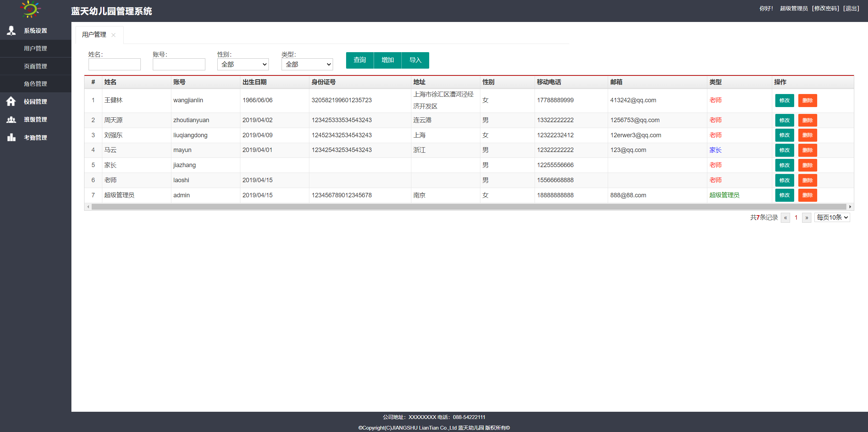Click the 共7条记录 record count

pyautogui.click(x=764, y=218)
